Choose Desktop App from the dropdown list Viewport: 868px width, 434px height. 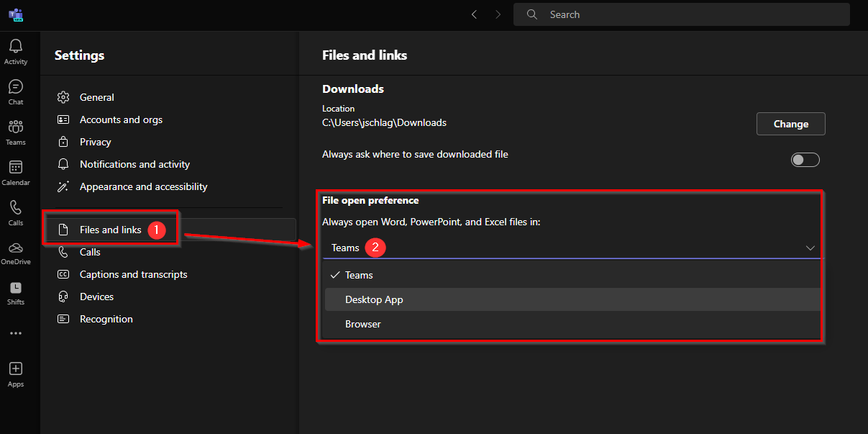click(x=572, y=299)
